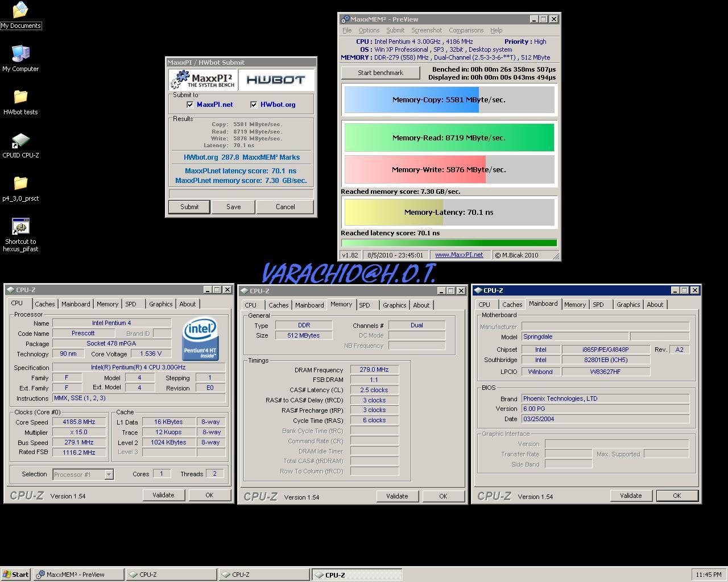Click MaxxMEM² title bar gear icon
This screenshot has width=728, height=582.
[345, 19]
